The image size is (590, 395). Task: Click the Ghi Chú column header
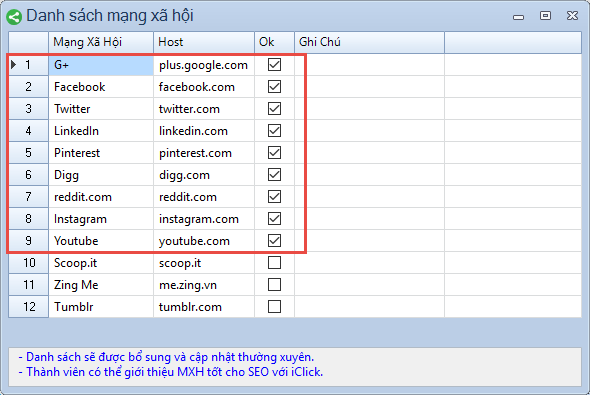[369, 42]
